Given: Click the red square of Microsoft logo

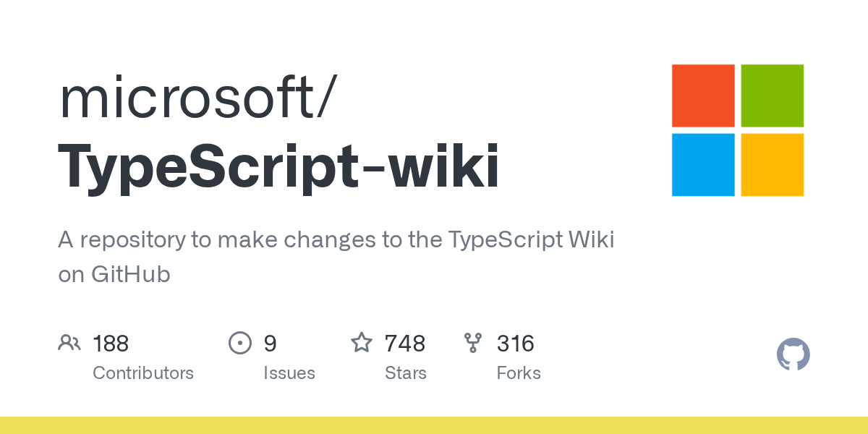Looking at the screenshot, I should (x=703, y=95).
